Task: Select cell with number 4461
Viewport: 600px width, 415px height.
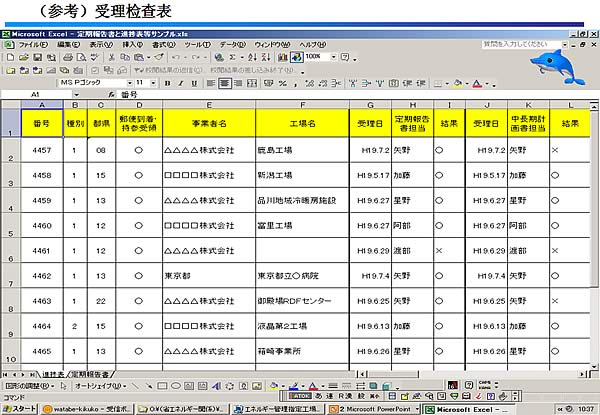Action: coord(42,251)
